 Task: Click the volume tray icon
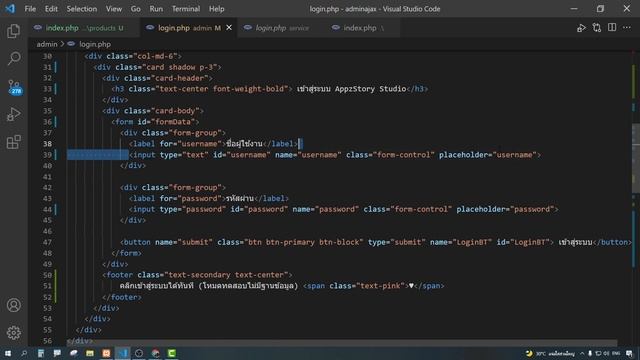[x=606, y=353]
